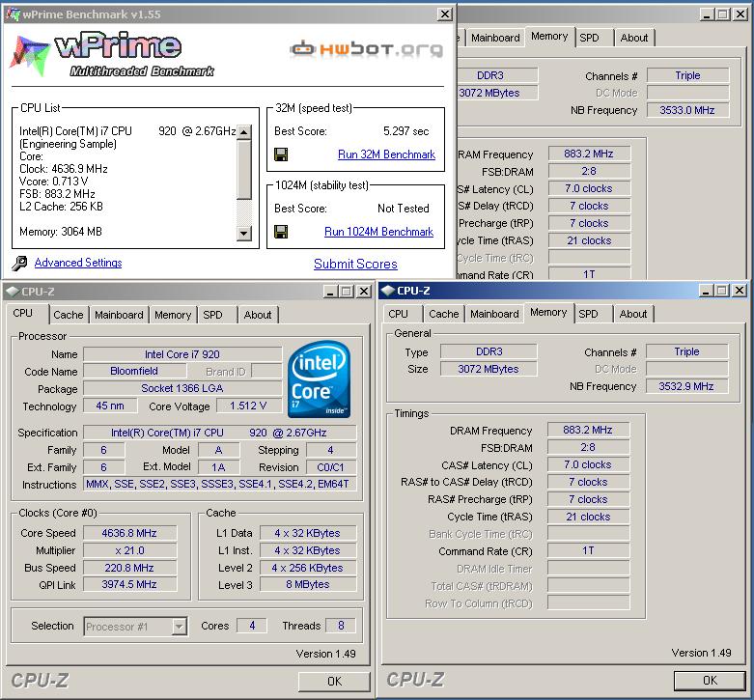The height and width of the screenshot is (700, 754).
Task: Open Mainboard tab in background CPU-Z window
Action: [495, 38]
